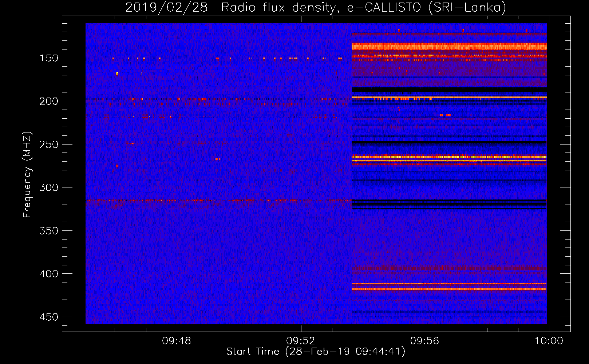The height and width of the screenshot is (364, 589).
Task: Click the 09:48 time tick label
Action: [177, 341]
